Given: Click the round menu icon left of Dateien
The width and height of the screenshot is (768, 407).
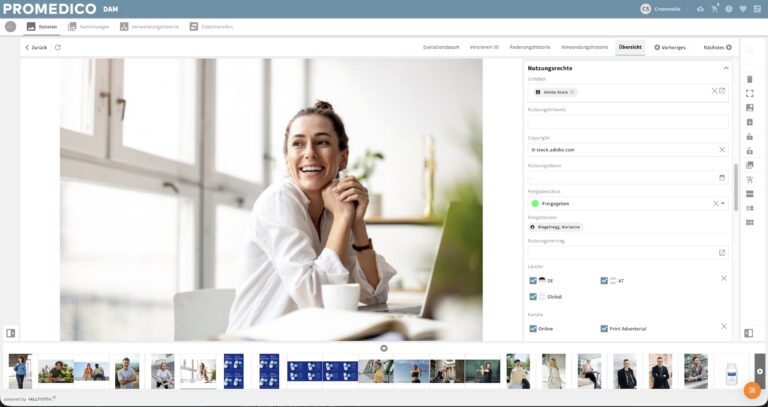Looking at the screenshot, I should pos(10,27).
